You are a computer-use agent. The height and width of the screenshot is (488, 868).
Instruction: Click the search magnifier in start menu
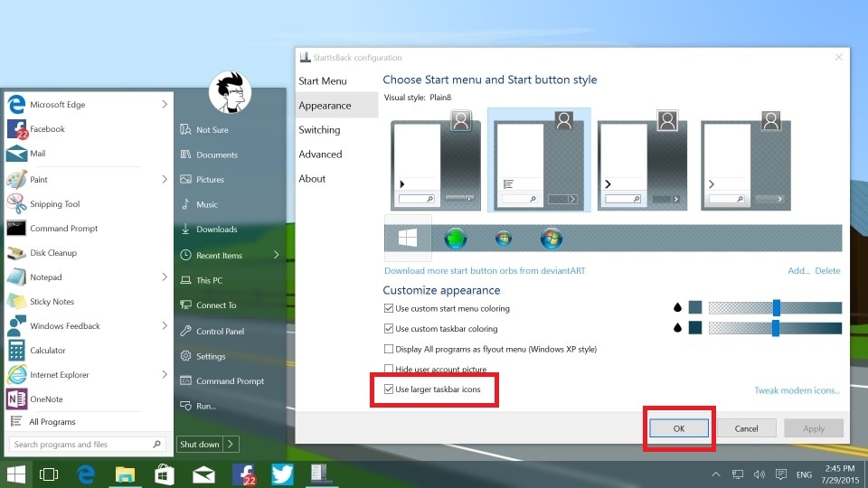point(156,444)
